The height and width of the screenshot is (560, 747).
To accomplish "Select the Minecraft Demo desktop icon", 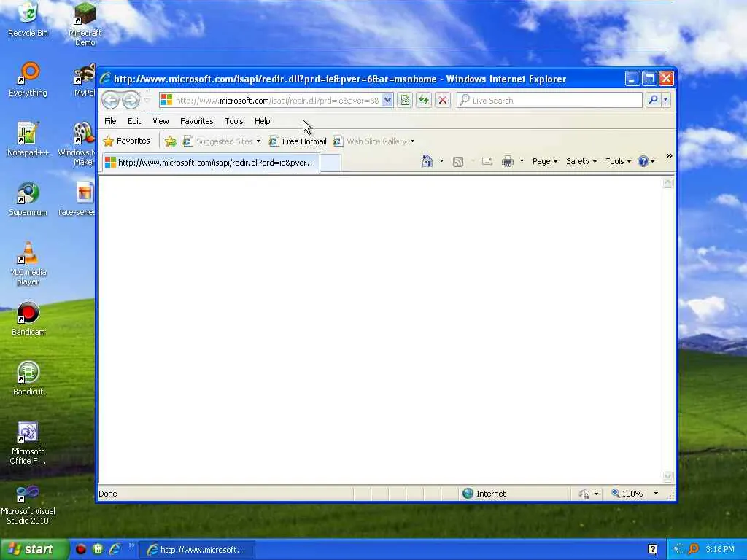I will tap(85, 24).
